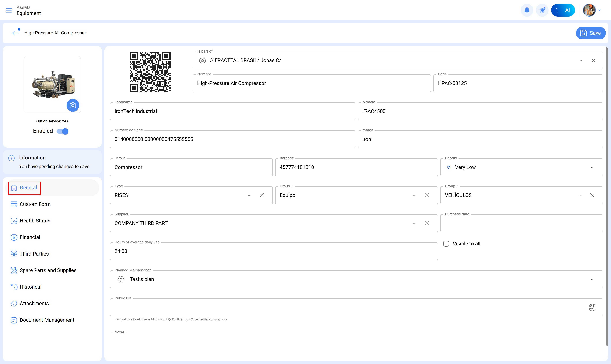Viewport: 611px width, 364px height.
Task: Click the back arrow beside equipment title
Action: tap(15, 33)
